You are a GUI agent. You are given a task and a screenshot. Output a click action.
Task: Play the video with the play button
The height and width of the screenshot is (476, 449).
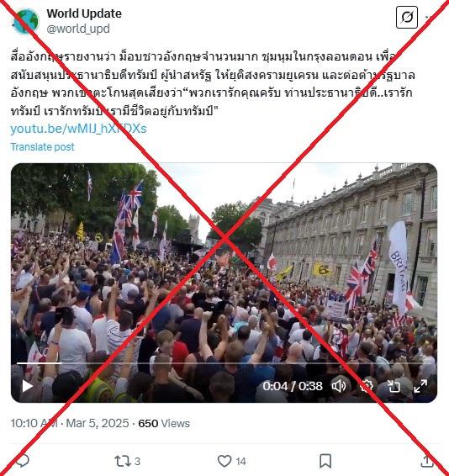27,386
